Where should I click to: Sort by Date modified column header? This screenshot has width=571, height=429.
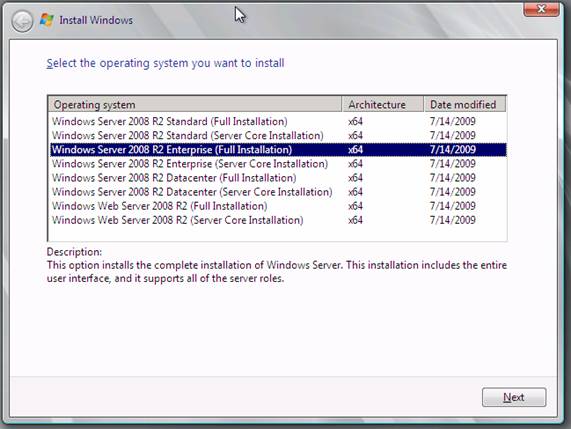[x=465, y=105]
